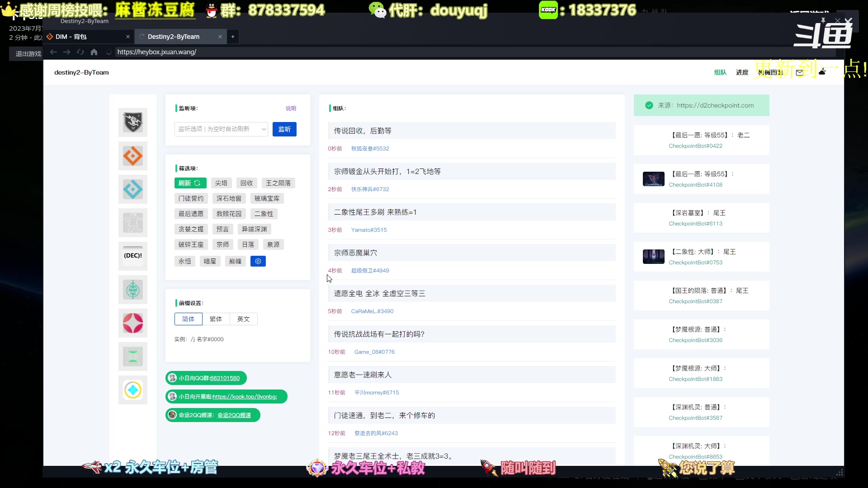
Task: Toggle the 日落 filter tag
Action: click(248, 244)
